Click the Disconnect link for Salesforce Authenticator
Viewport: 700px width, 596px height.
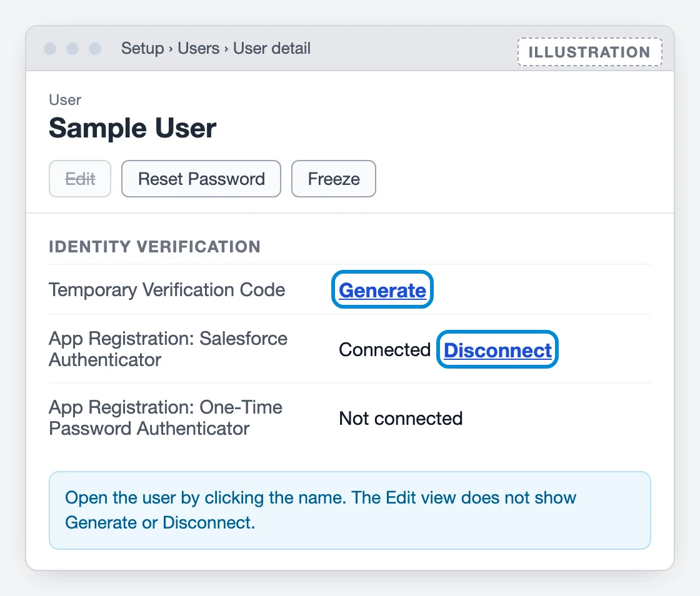(497, 350)
